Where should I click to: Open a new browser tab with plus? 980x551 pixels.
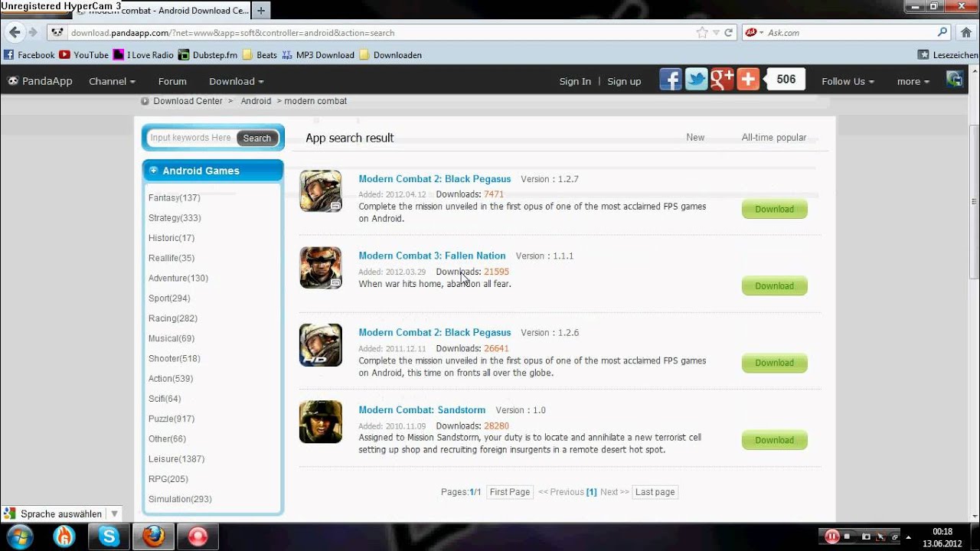(x=261, y=11)
